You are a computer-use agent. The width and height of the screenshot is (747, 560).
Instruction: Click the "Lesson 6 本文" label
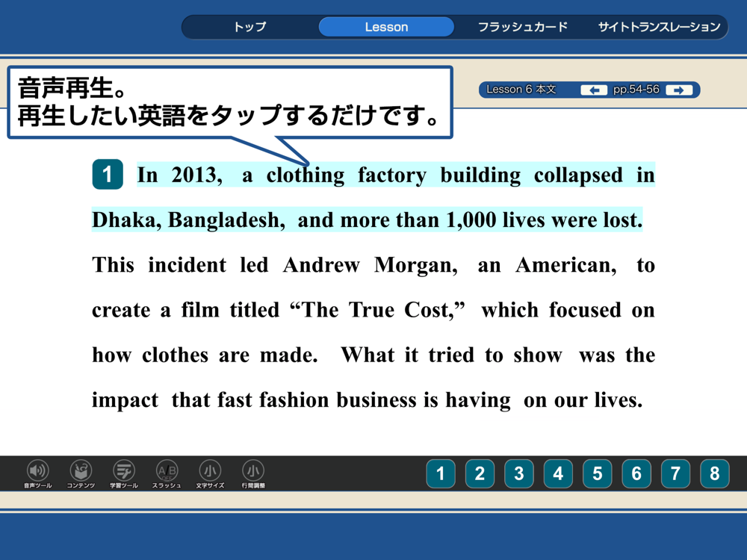point(521,90)
